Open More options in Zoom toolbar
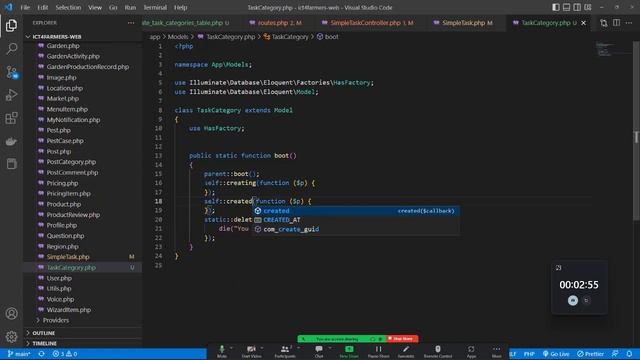The width and height of the screenshot is (640, 360). (x=496, y=351)
